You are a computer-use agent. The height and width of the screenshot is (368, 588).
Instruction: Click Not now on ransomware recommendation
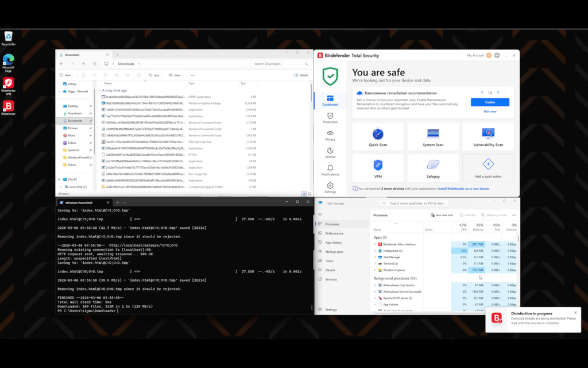pos(490,112)
